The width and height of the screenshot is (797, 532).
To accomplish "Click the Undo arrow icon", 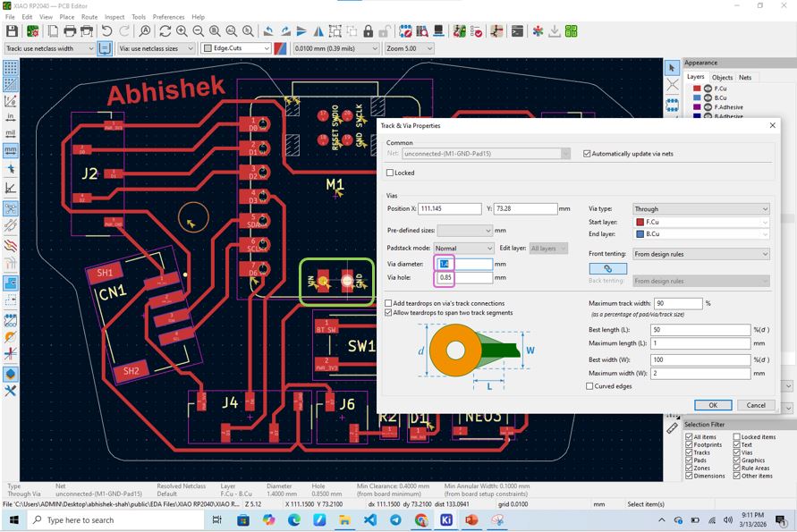I will tap(106, 31).
